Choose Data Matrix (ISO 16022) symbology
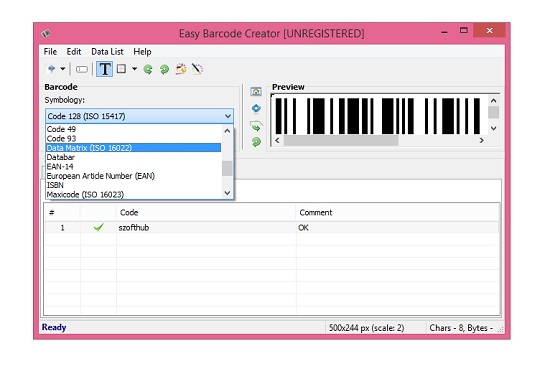 pos(134,148)
